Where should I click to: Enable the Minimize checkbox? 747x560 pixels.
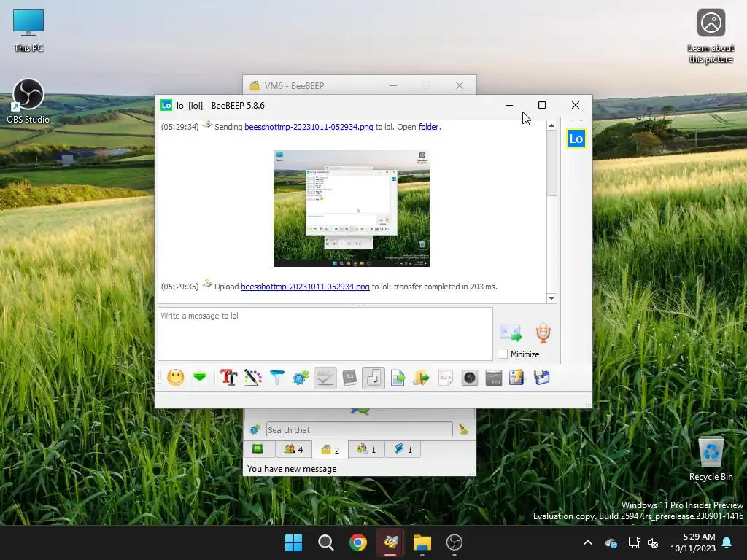(x=503, y=354)
